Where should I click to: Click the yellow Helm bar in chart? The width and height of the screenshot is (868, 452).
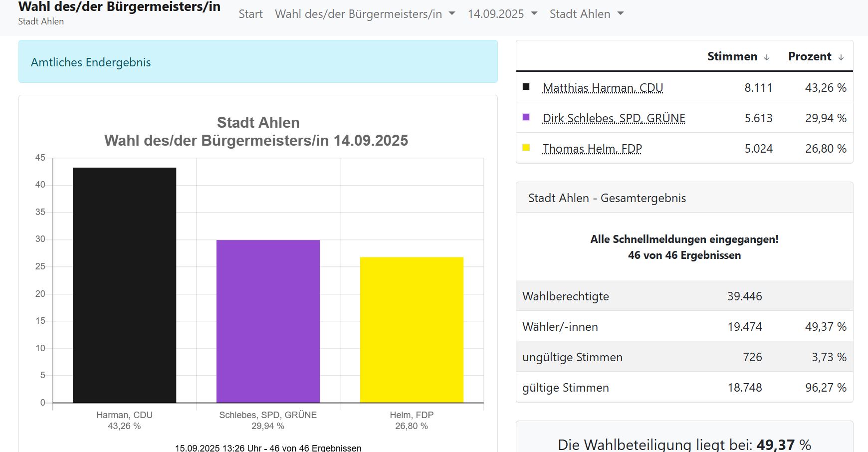[412, 330]
